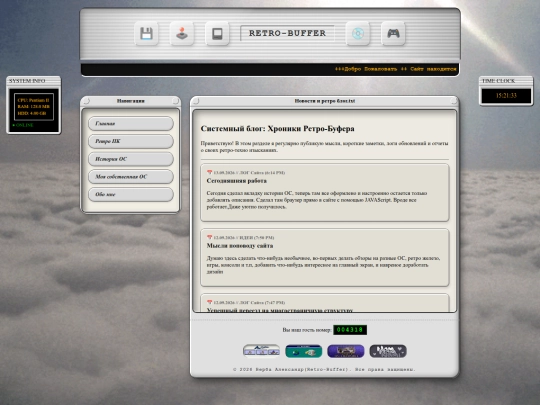The width and height of the screenshot is (540, 405).
Task: Click the Сегодняшняя работа post heading
Action: [236, 181]
